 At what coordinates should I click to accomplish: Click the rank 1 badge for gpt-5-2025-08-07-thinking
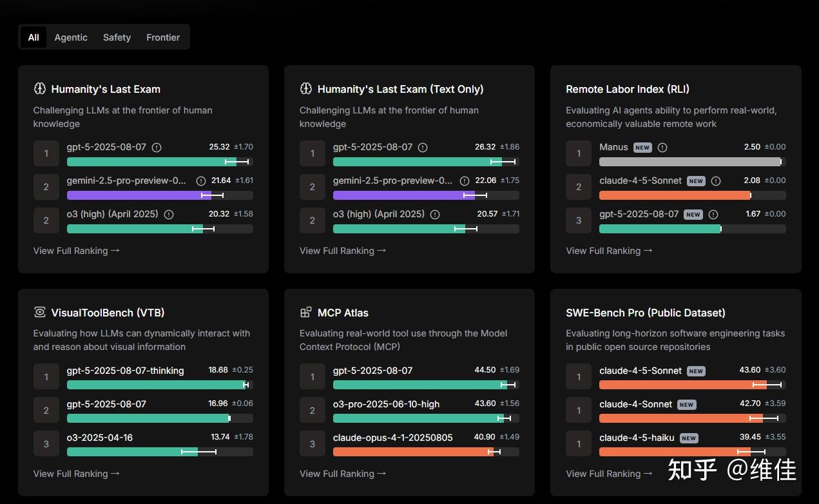[x=46, y=377]
